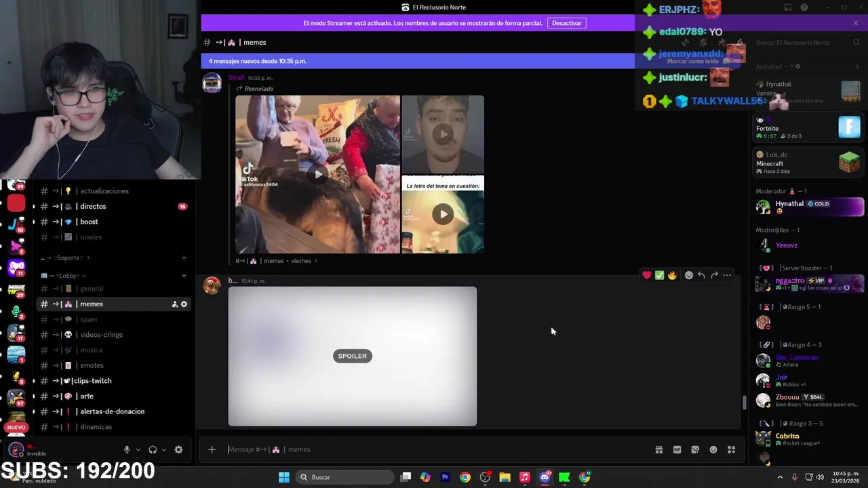Open Chrome from the taskbar
868x488 pixels.
tap(465, 477)
